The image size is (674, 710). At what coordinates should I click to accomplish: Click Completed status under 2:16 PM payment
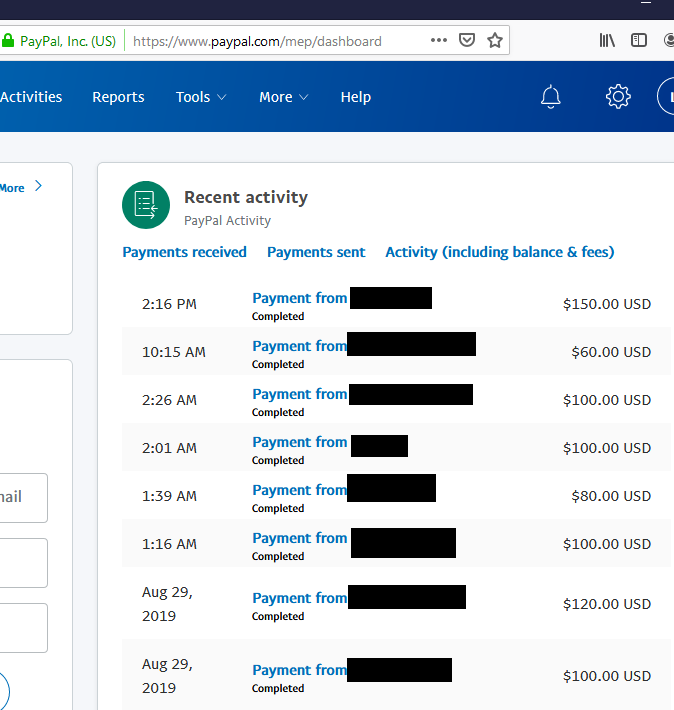[278, 317]
